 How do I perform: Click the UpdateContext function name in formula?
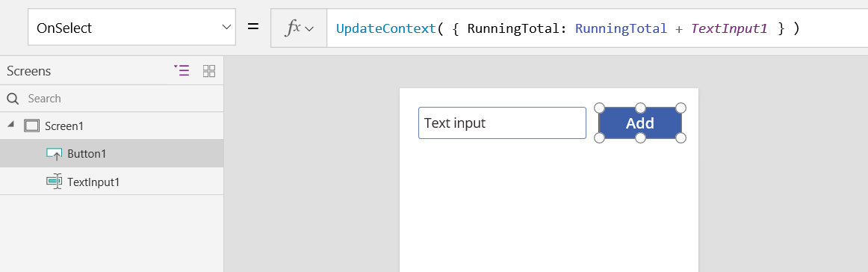(x=386, y=28)
